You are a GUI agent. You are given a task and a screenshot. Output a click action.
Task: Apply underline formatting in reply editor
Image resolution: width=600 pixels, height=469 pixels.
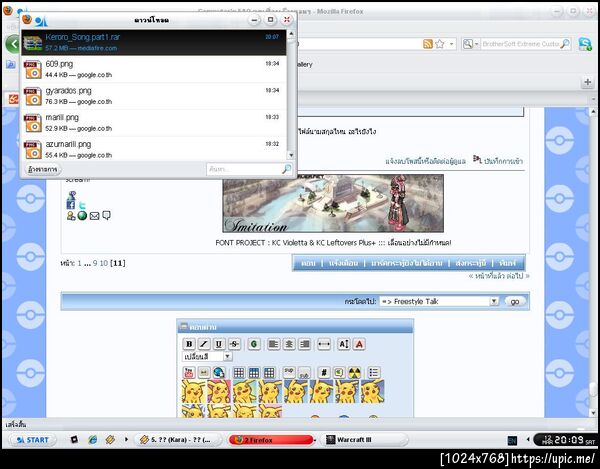point(219,344)
